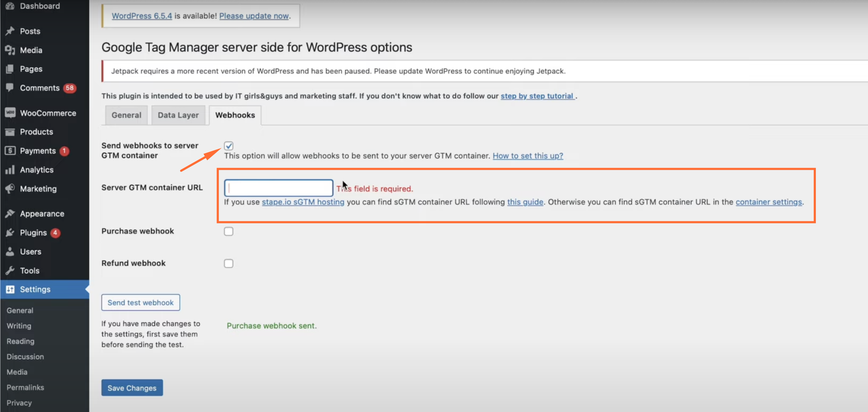Click the Jetpack requires update notice text

pyautogui.click(x=338, y=71)
